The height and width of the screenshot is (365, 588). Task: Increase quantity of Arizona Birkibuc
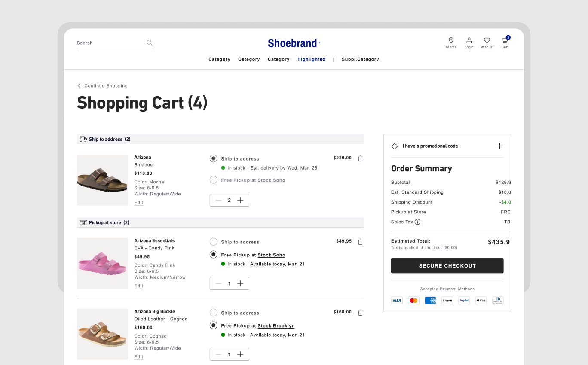(240, 200)
